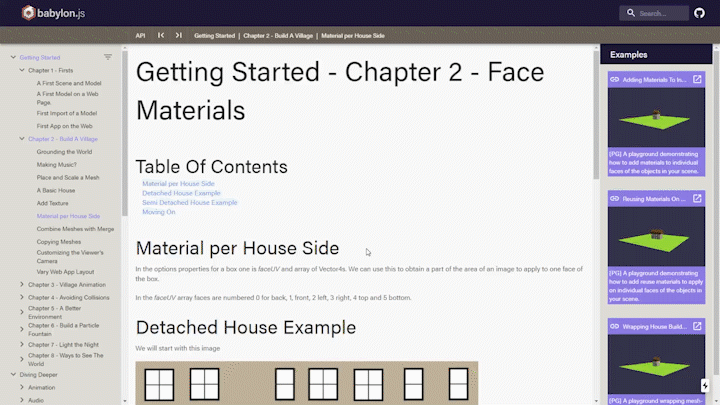This screenshot has height=405, width=720.
Task: Click the Examples panel scrollbar
Action: pos(716,211)
